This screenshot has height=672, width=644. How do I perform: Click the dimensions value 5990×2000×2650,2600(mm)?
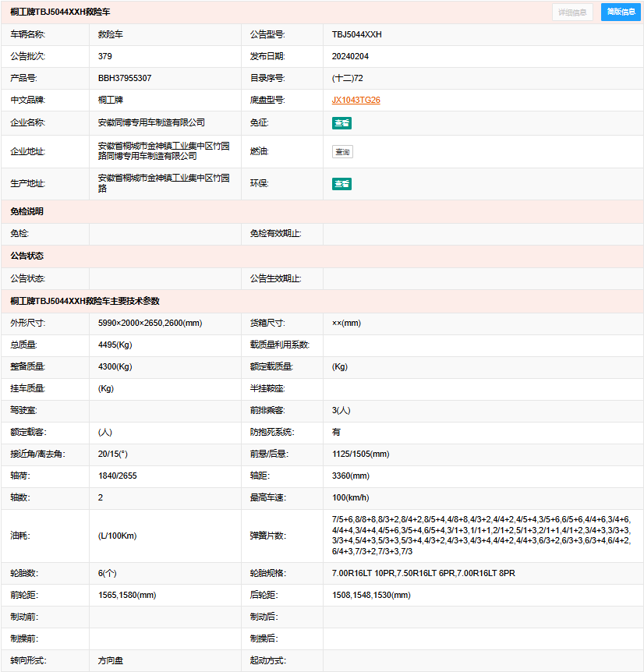coord(150,324)
